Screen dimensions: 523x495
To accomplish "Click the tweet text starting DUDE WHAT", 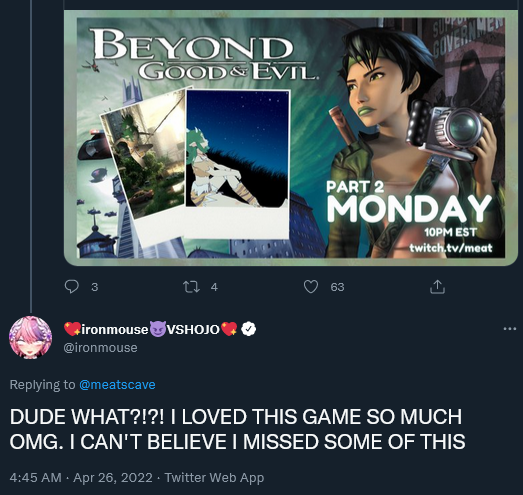I will [237, 429].
